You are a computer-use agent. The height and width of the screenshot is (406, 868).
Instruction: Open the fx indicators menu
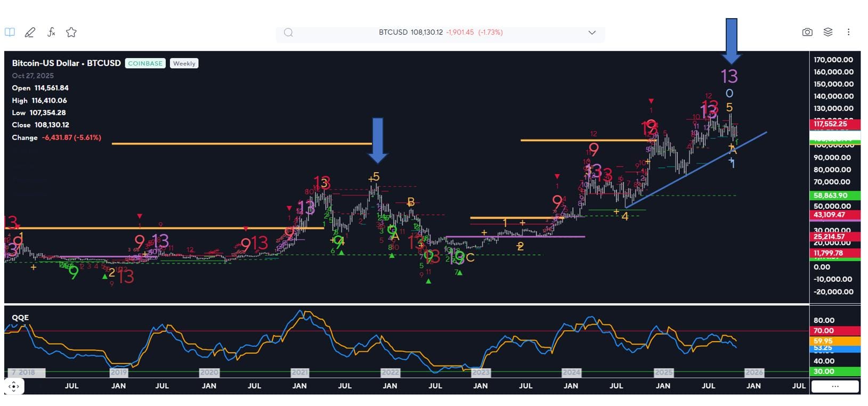tap(51, 33)
